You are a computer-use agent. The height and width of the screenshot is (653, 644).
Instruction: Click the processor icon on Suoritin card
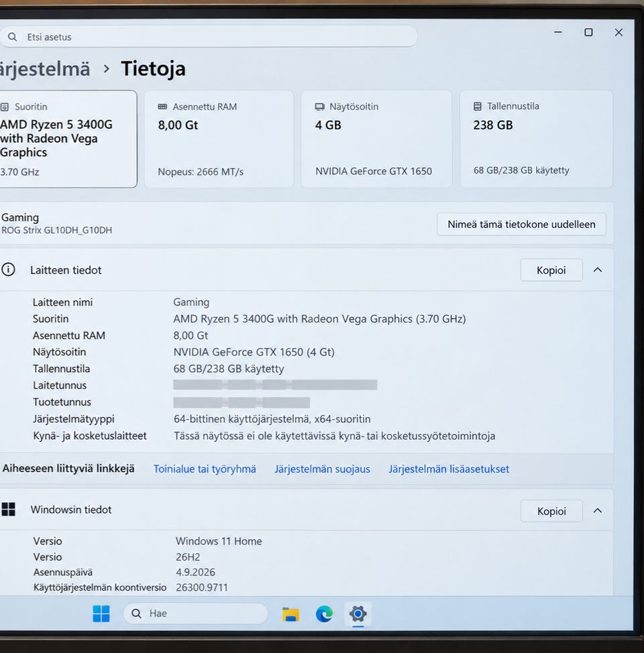tap(5, 107)
